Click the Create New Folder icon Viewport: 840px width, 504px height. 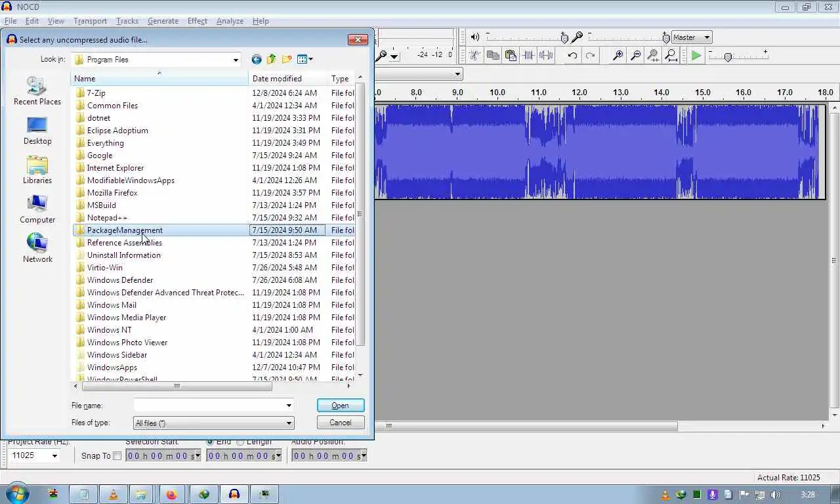click(x=287, y=60)
